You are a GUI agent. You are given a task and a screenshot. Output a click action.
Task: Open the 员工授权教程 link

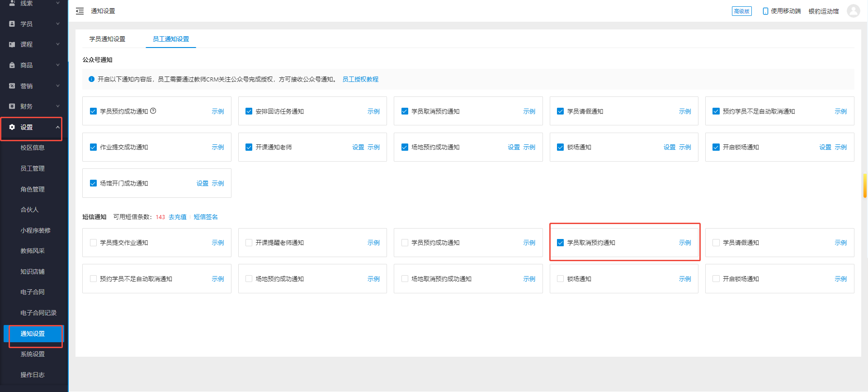point(360,79)
